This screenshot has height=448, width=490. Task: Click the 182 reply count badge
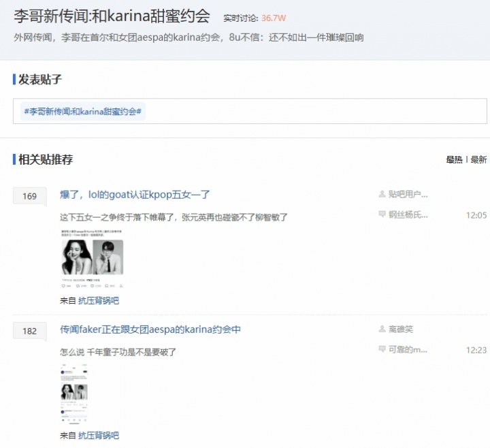pos(30,331)
